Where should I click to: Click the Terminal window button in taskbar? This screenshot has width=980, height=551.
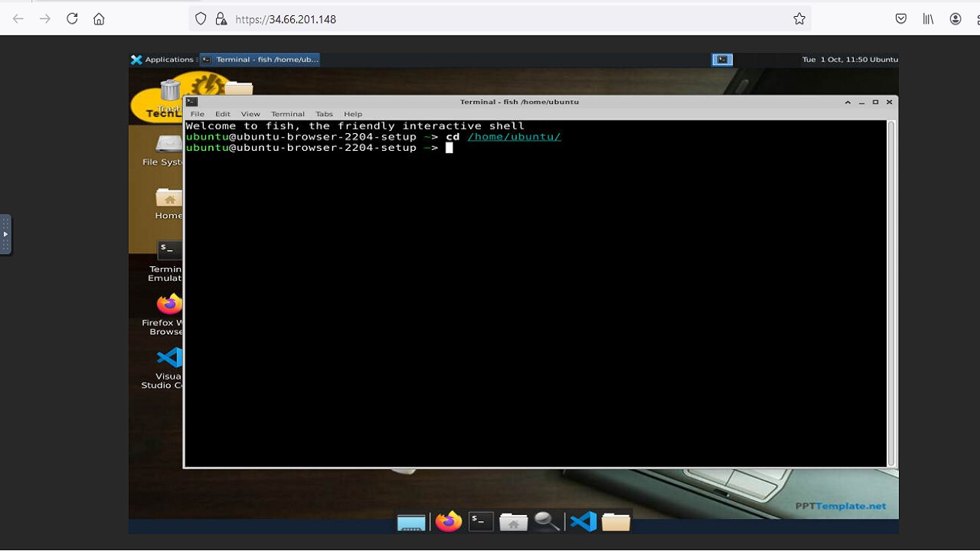click(x=260, y=60)
